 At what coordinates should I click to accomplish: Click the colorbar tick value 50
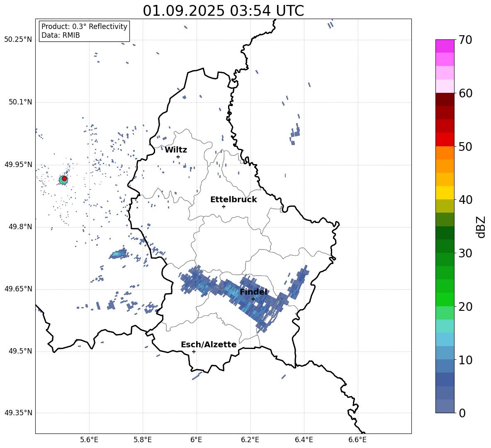click(465, 147)
